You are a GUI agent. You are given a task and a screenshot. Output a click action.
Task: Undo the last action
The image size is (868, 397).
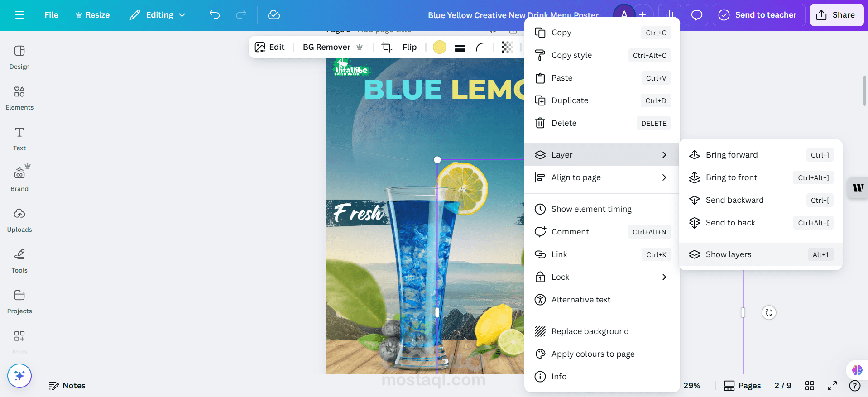(214, 15)
